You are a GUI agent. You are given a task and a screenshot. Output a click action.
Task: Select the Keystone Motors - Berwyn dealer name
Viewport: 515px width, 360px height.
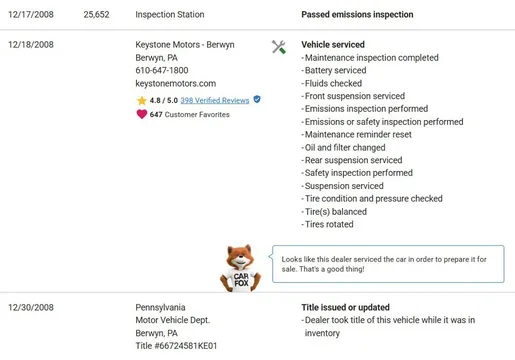tap(185, 45)
